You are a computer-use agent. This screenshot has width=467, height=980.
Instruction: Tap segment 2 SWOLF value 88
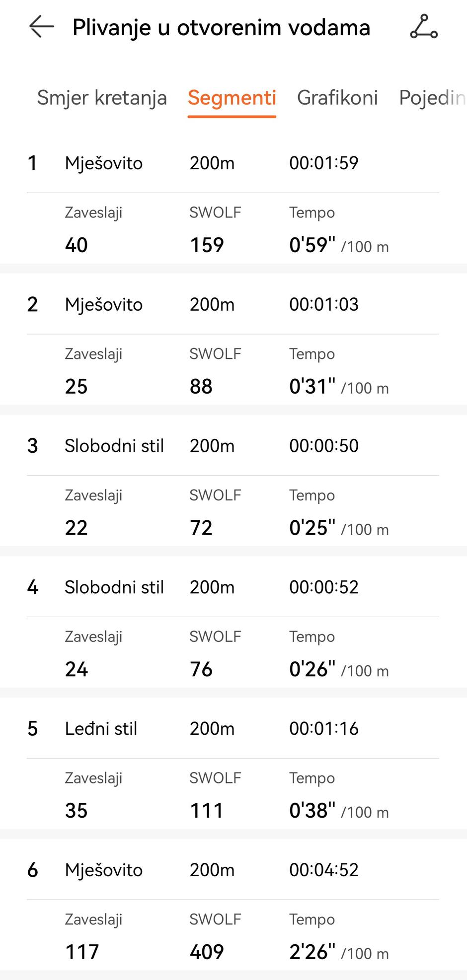point(201,387)
